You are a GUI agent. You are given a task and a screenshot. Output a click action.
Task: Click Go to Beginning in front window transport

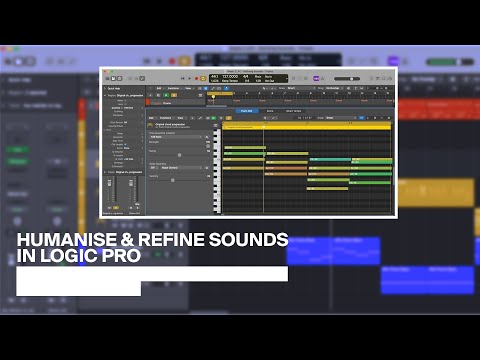coord(183,79)
